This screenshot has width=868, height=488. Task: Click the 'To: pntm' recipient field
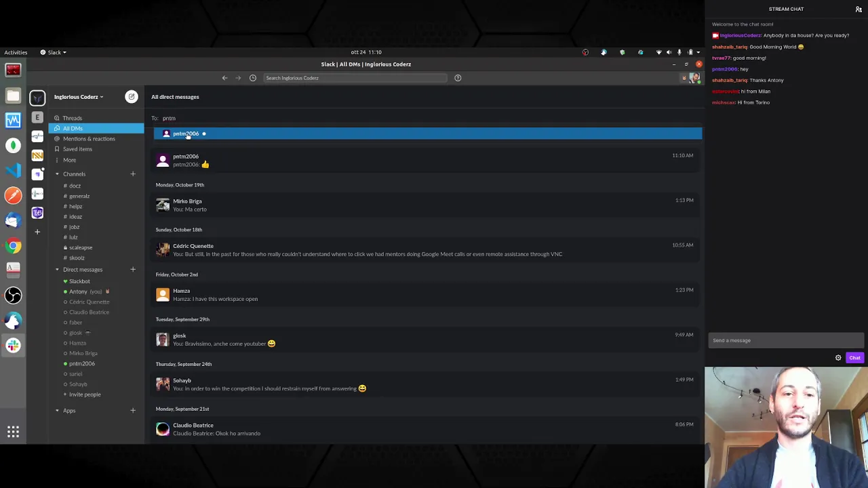coord(426,118)
